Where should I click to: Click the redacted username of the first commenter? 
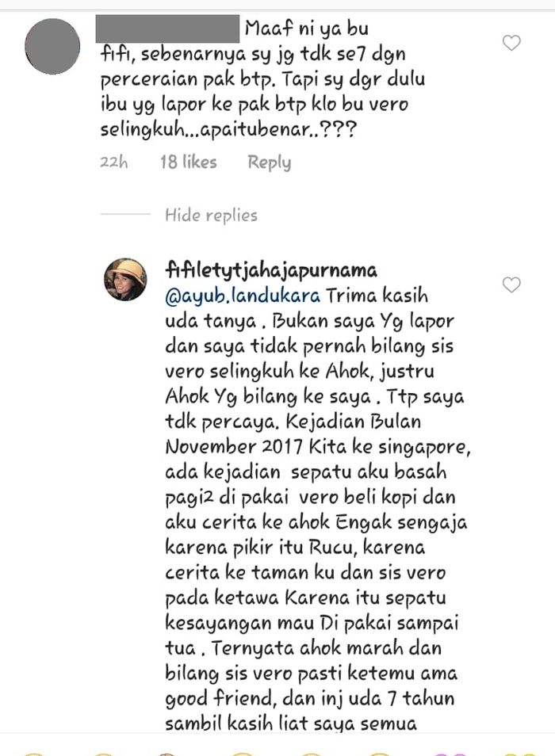tap(167, 29)
